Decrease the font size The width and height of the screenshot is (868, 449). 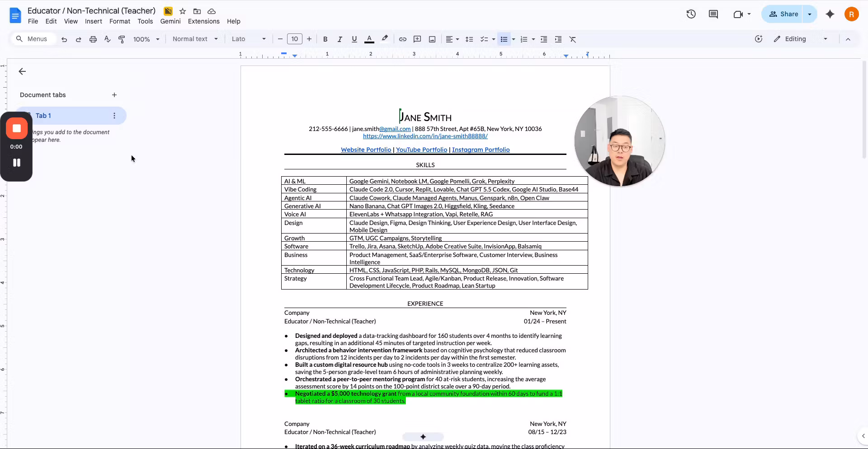point(280,39)
